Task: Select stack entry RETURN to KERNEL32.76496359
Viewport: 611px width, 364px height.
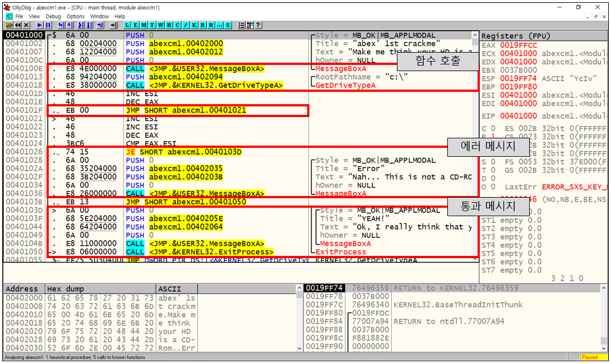Action: [452, 288]
